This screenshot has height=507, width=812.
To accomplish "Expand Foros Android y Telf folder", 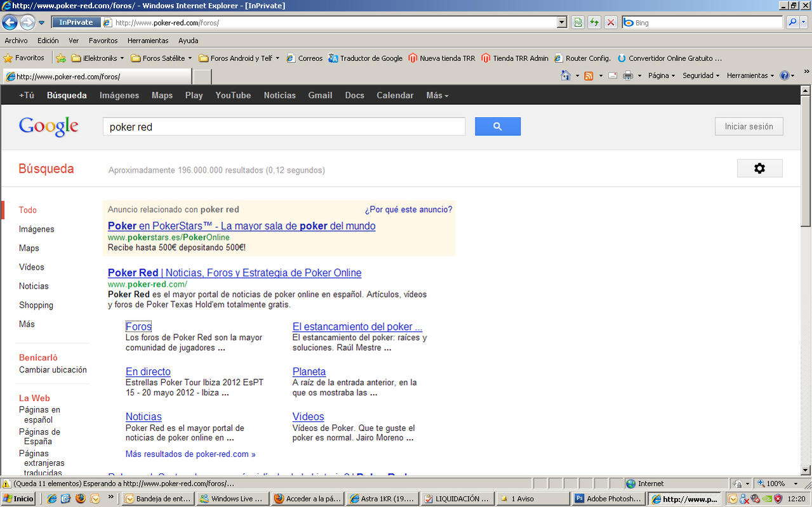I will pos(239,58).
